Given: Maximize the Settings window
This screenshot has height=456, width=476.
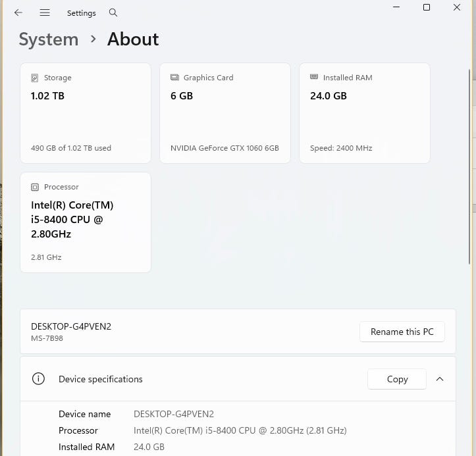Looking at the screenshot, I should [x=427, y=7].
